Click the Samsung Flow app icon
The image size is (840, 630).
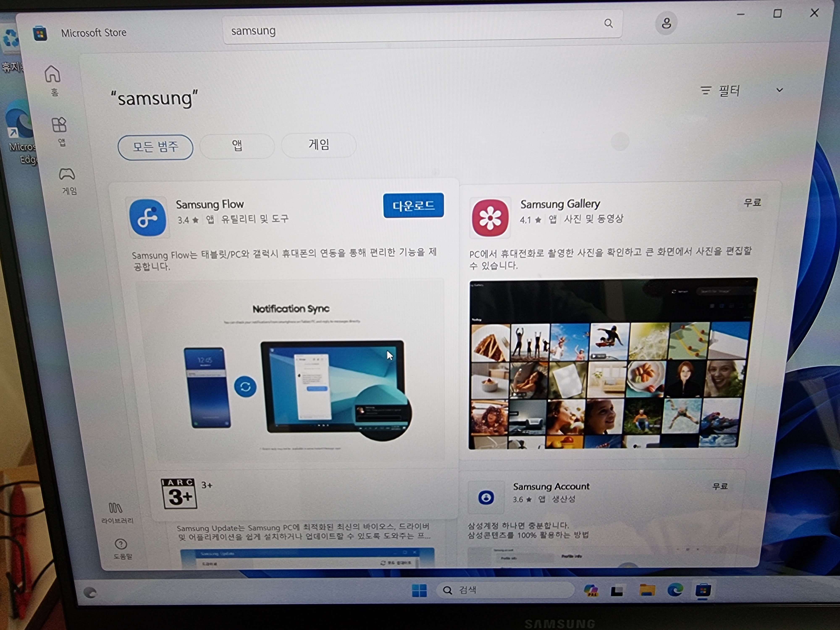[148, 218]
